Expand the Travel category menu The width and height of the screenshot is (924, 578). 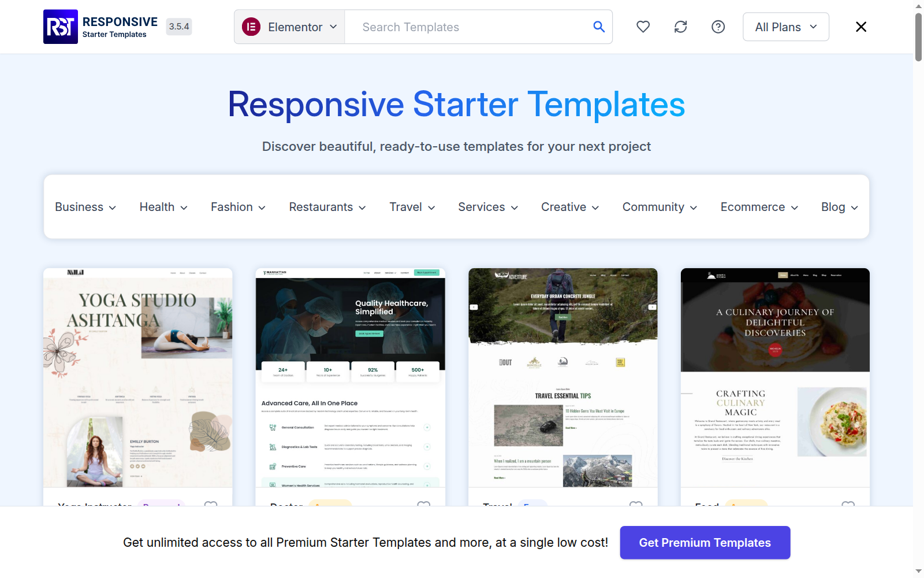coord(412,207)
